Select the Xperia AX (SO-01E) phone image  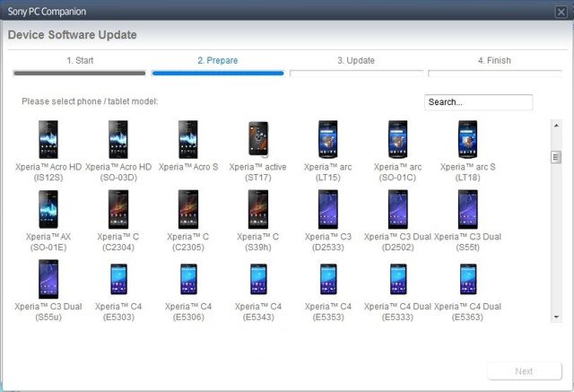click(x=48, y=209)
